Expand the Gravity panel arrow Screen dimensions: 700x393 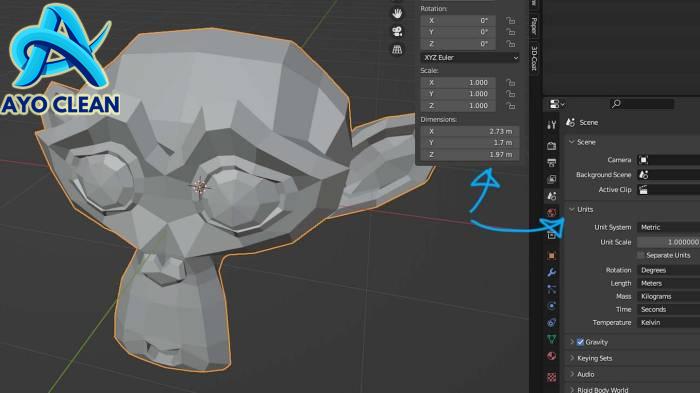(x=572, y=342)
